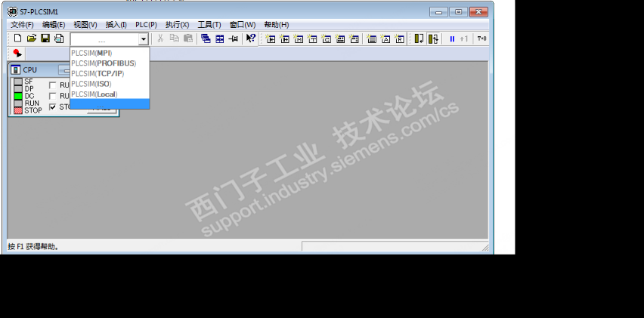The width and height of the screenshot is (644, 318).
Task: Toggle the always-on-top pushpin icon
Action: click(x=234, y=39)
